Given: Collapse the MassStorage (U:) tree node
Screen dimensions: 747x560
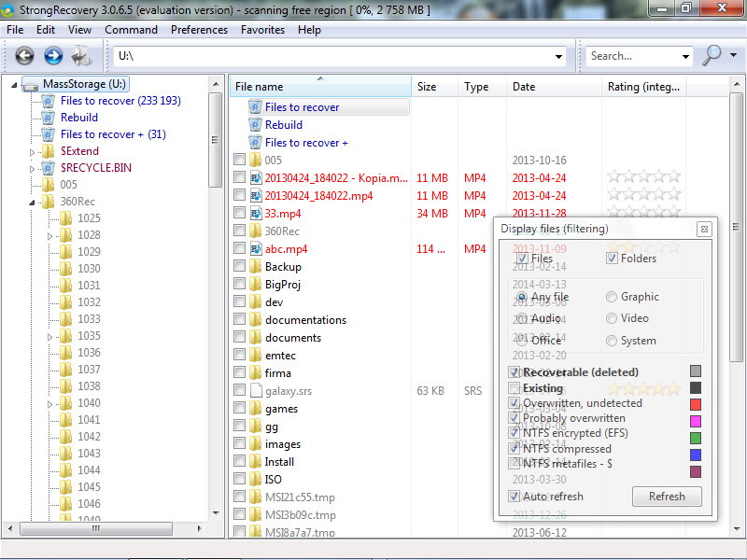Looking at the screenshot, I should pyautogui.click(x=16, y=84).
